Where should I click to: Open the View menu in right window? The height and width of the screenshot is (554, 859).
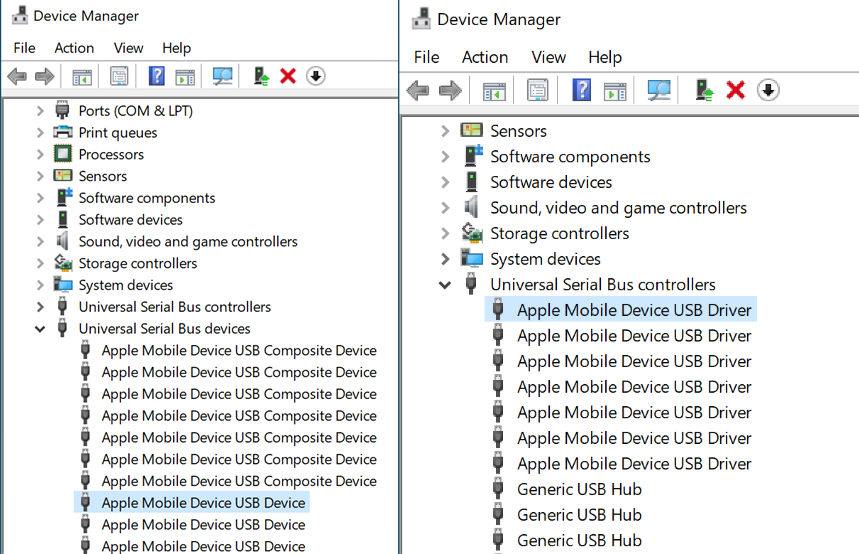coord(548,57)
